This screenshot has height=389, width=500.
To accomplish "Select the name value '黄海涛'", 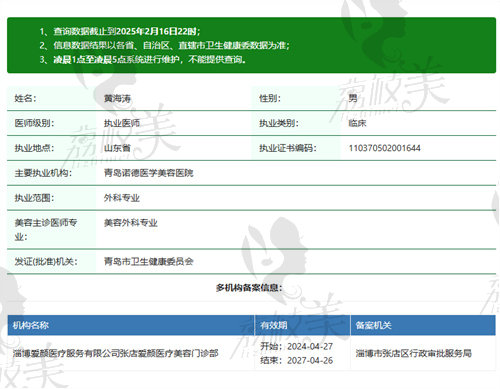I will point(117,98).
